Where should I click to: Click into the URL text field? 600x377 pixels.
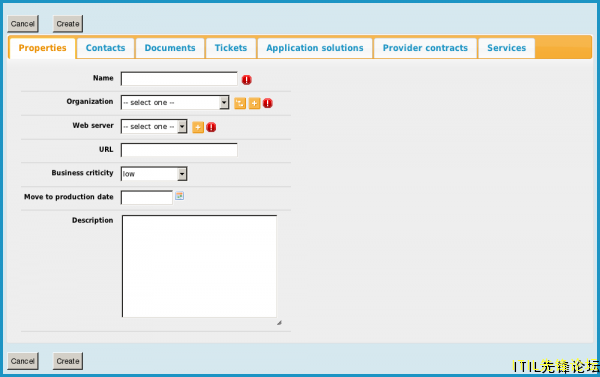(x=179, y=150)
